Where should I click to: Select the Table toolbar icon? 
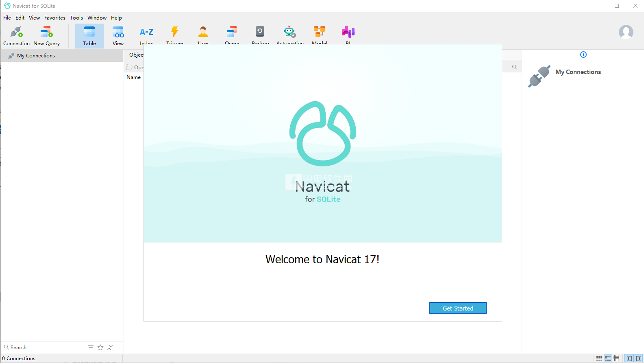coord(89,36)
